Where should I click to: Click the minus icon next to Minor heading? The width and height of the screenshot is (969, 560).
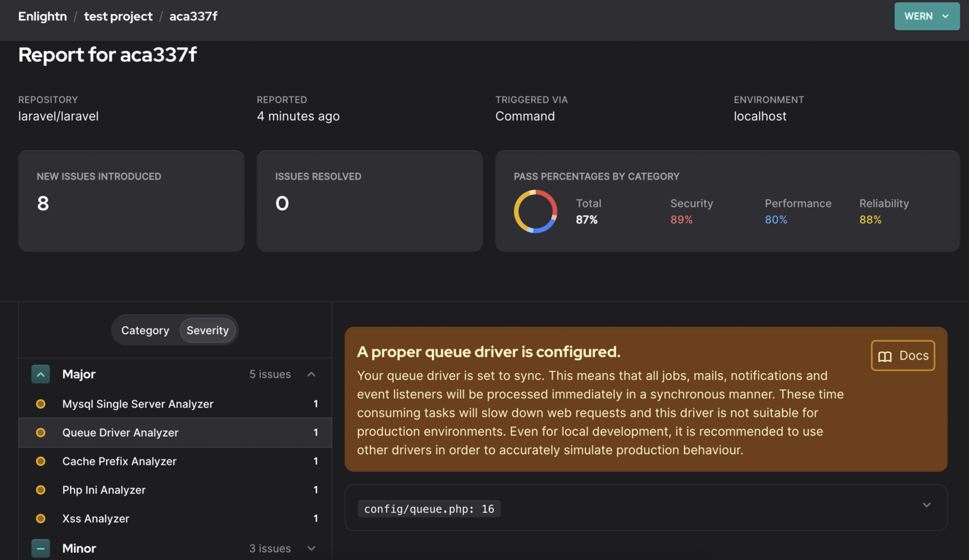(x=40, y=548)
